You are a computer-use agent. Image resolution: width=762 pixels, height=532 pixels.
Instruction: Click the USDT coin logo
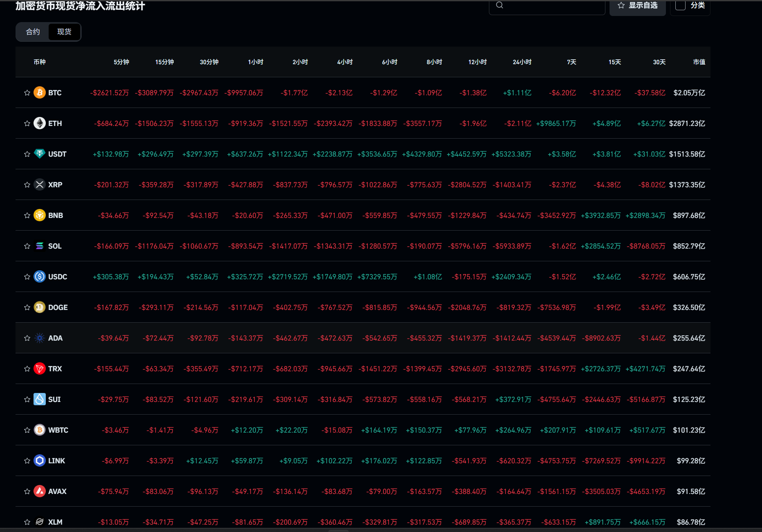click(40, 154)
